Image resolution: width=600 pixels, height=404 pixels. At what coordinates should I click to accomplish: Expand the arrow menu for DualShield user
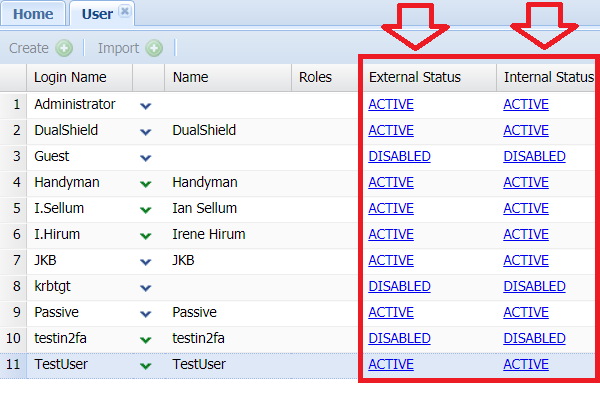(146, 131)
